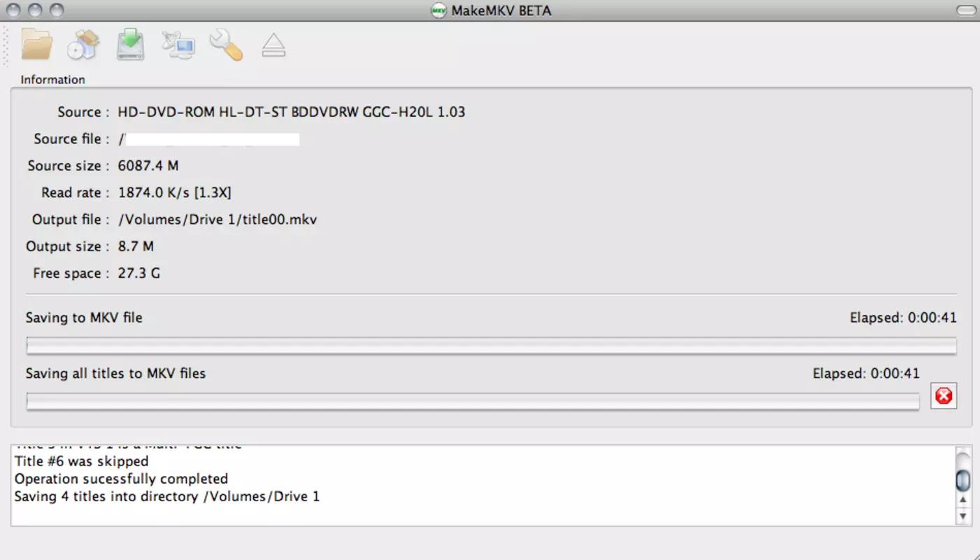Click the toolbar toggle pill in title bar
This screenshot has width=980, height=560.
(x=966, y=10)
